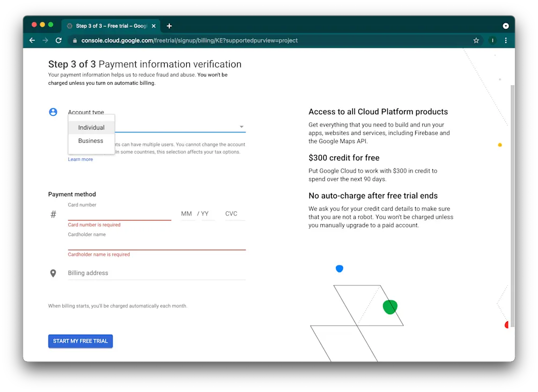Reload the current page
Screen dimensions: 538x392
point(58,40)
